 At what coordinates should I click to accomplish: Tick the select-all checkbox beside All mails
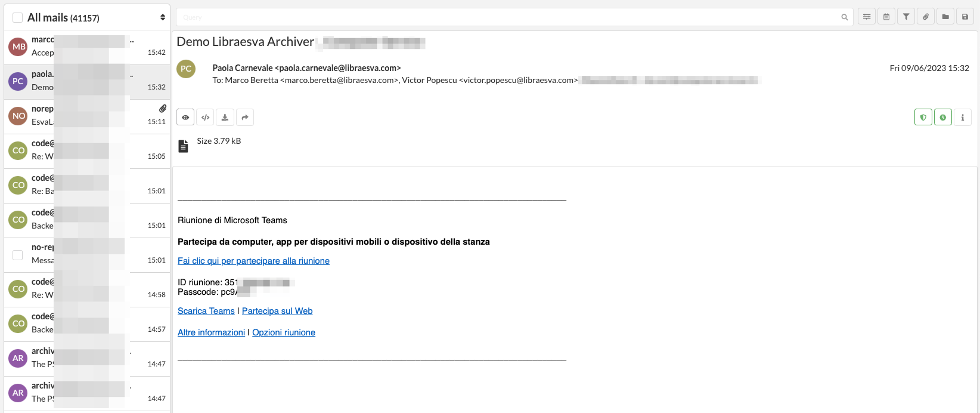[18, 18]
